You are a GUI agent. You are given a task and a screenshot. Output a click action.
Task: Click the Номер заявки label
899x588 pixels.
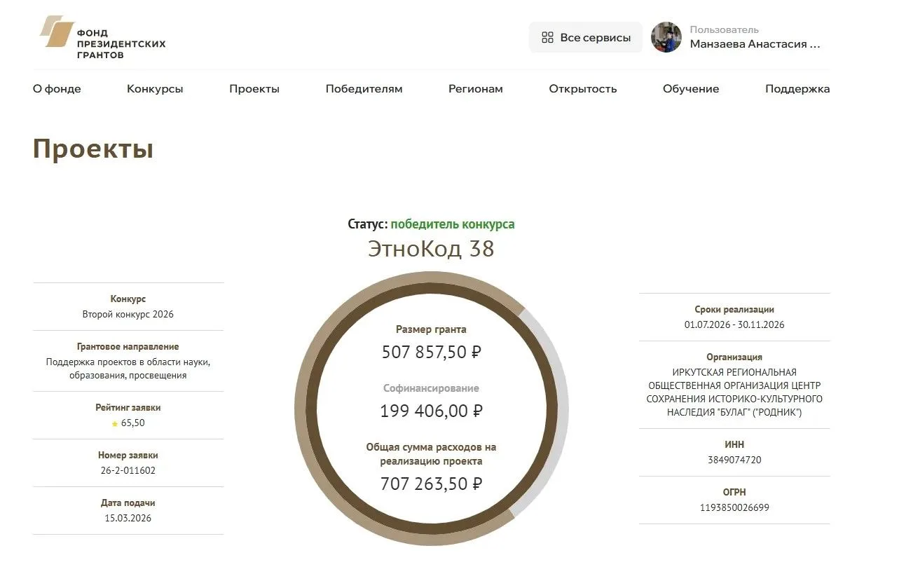point(128,456)
